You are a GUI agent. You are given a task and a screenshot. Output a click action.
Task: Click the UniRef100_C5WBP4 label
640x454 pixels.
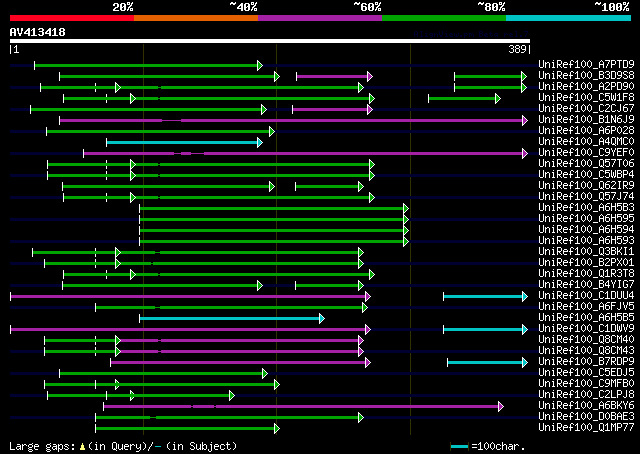[x=586, y=174]
